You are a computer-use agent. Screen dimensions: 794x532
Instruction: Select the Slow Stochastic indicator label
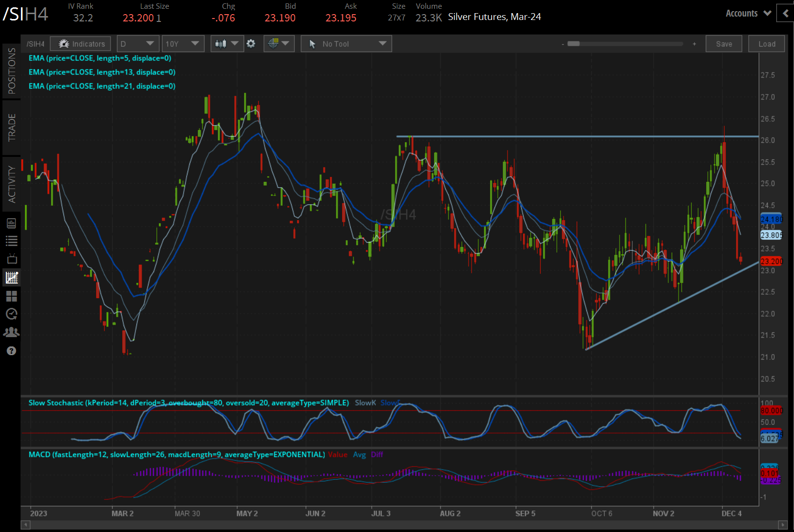click(x=189, y=403)
